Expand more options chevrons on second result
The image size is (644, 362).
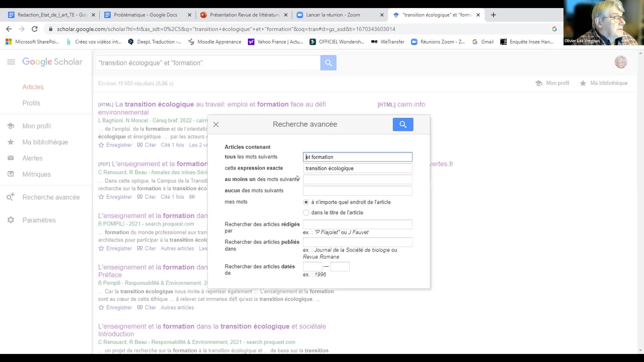pyautogui.click(x=192, y=197)
